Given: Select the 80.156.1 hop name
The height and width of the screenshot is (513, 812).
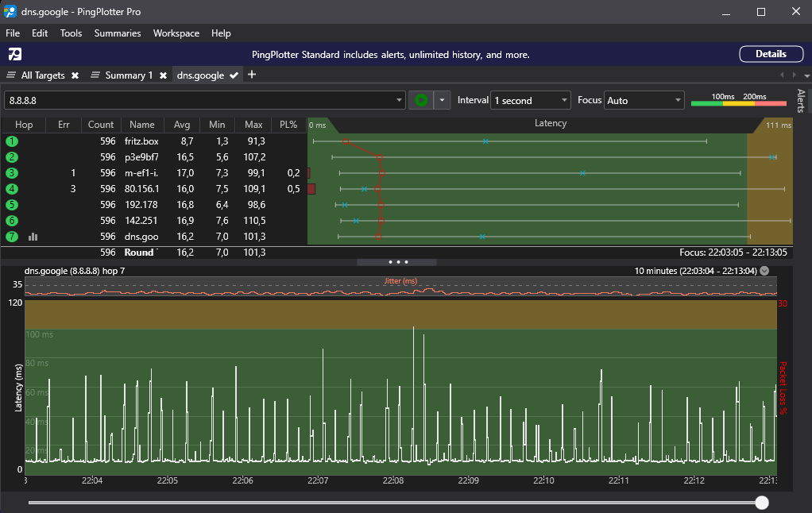Looking at the screenshot, I should (x=141, y=189).
